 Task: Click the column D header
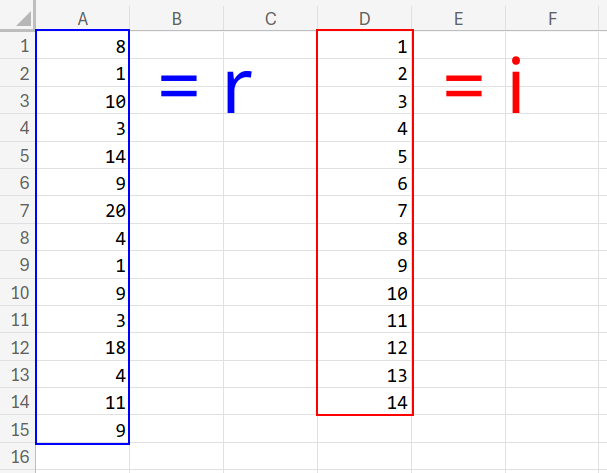coord(364,15)
